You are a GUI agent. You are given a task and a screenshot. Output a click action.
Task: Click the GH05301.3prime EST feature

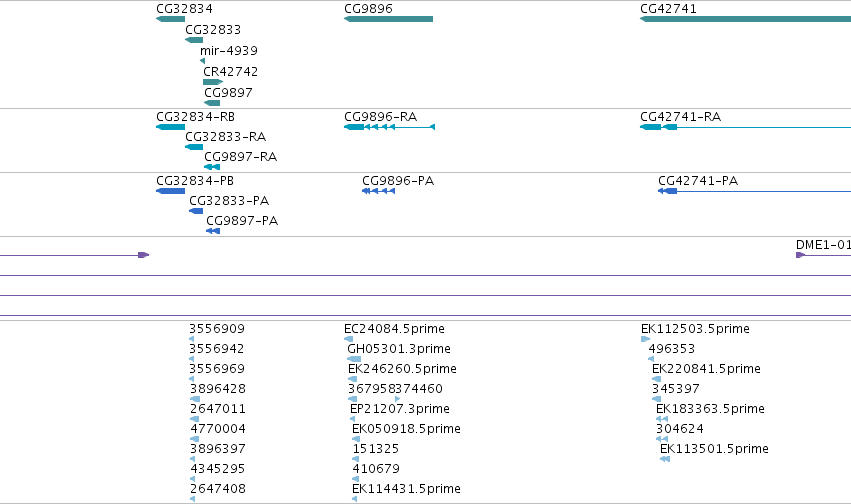click(x=354, y=359)
